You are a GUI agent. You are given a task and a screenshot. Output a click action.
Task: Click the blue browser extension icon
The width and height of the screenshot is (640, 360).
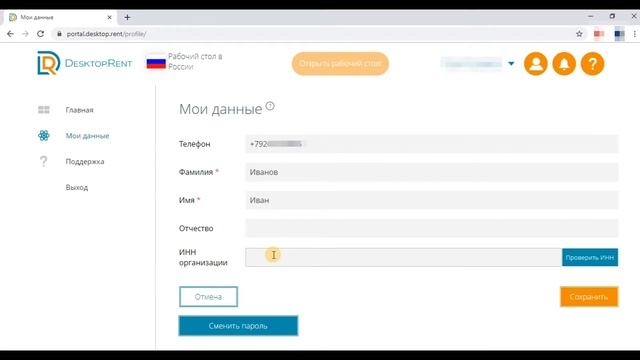[x=619, y=34]
